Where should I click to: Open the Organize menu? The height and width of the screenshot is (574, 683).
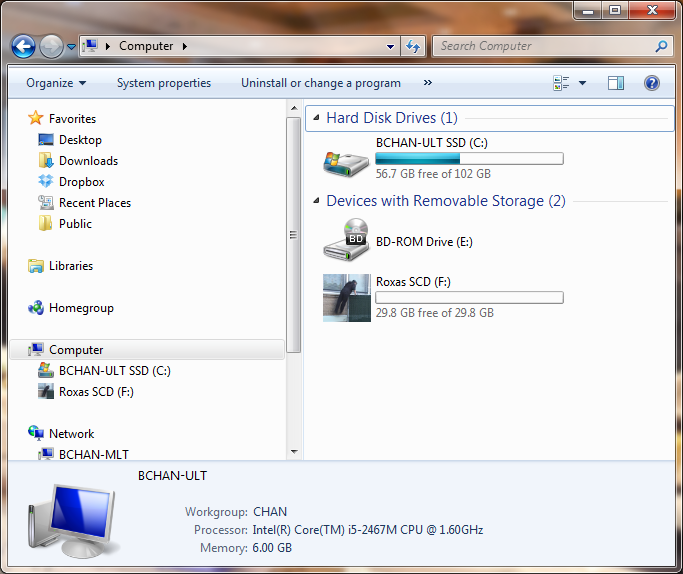pyautogui.click(x=56, y=83)
